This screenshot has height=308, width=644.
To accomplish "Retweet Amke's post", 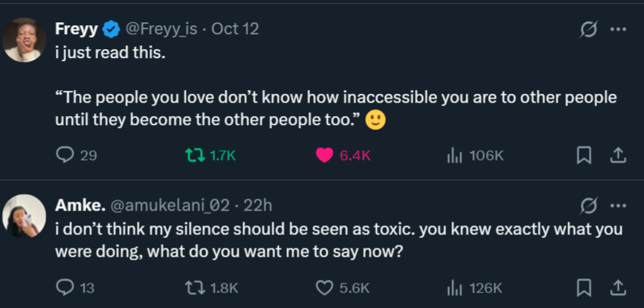I will click(194, 288).
